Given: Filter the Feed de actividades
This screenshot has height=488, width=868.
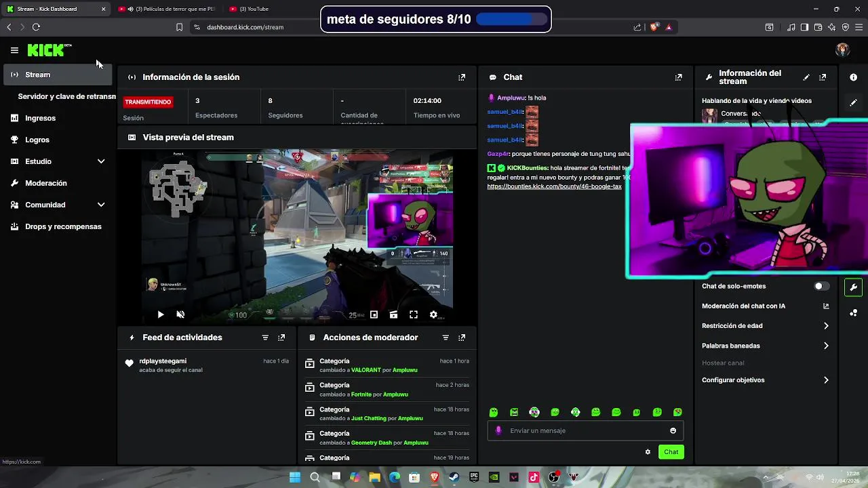Looking at the screenshot, I should point(265,338).
